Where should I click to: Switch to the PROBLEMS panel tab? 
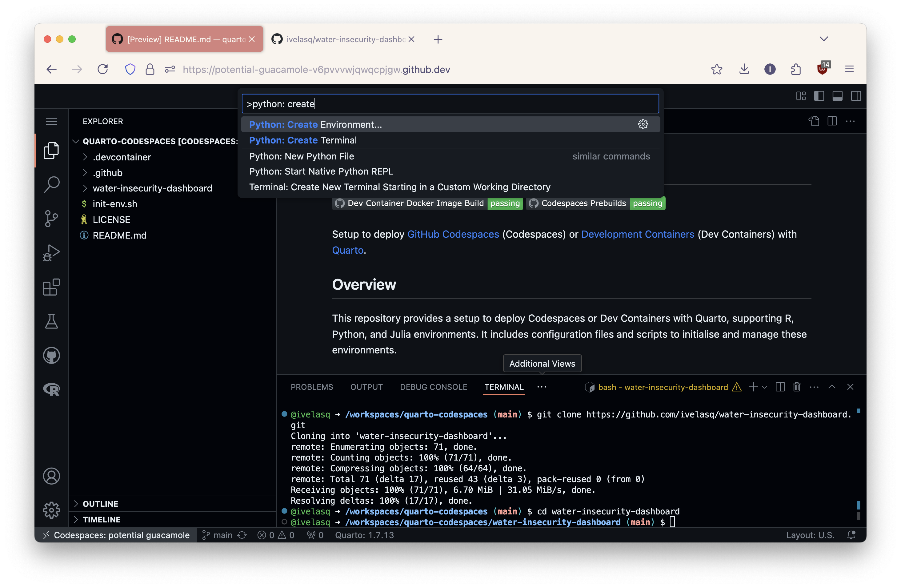(x=311, y=387)
